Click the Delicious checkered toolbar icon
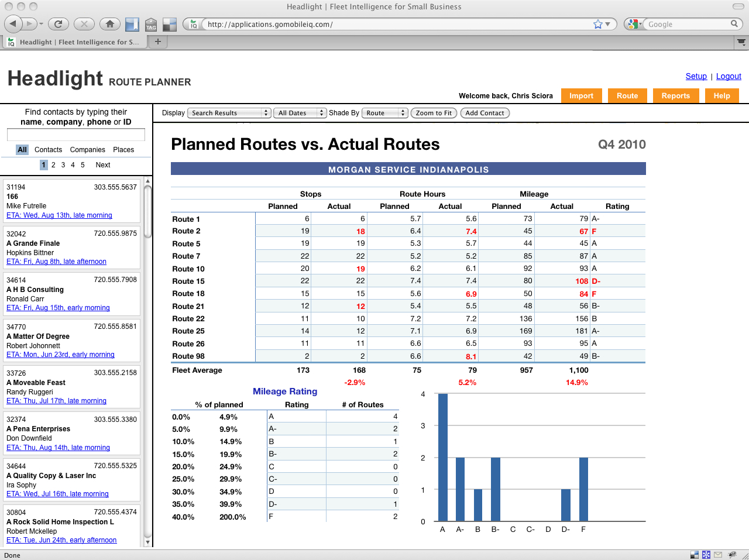 pos(170,24)
